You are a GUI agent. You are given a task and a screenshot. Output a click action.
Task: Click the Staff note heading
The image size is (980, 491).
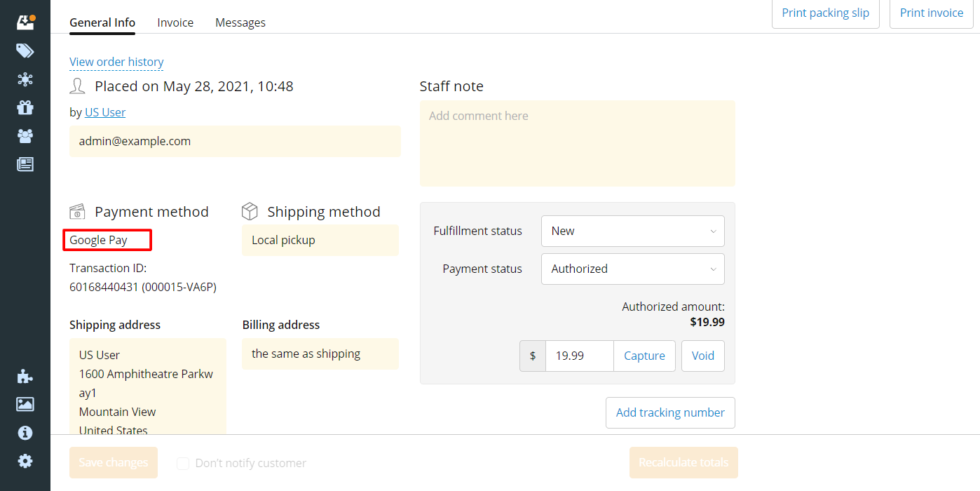pyautogui.click(x=451, y=86)
